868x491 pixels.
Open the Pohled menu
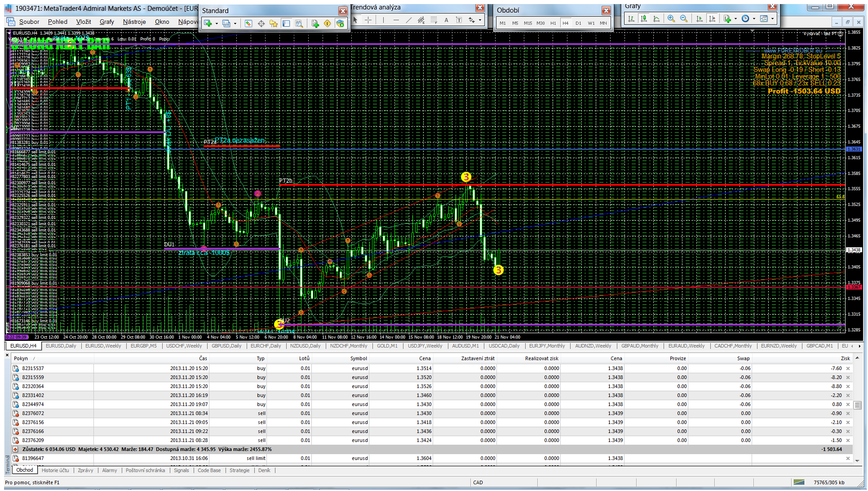(x=58, y=22)
